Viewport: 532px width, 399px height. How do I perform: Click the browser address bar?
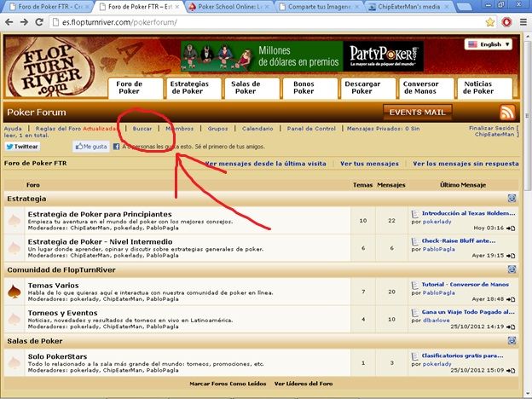coord(256,23)
